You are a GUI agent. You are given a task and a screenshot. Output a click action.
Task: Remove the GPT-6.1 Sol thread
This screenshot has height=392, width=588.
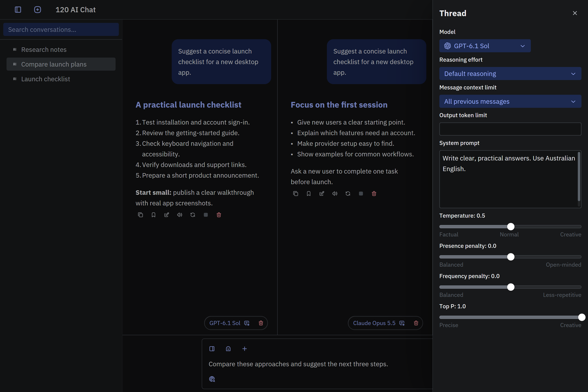pos(261,323)
